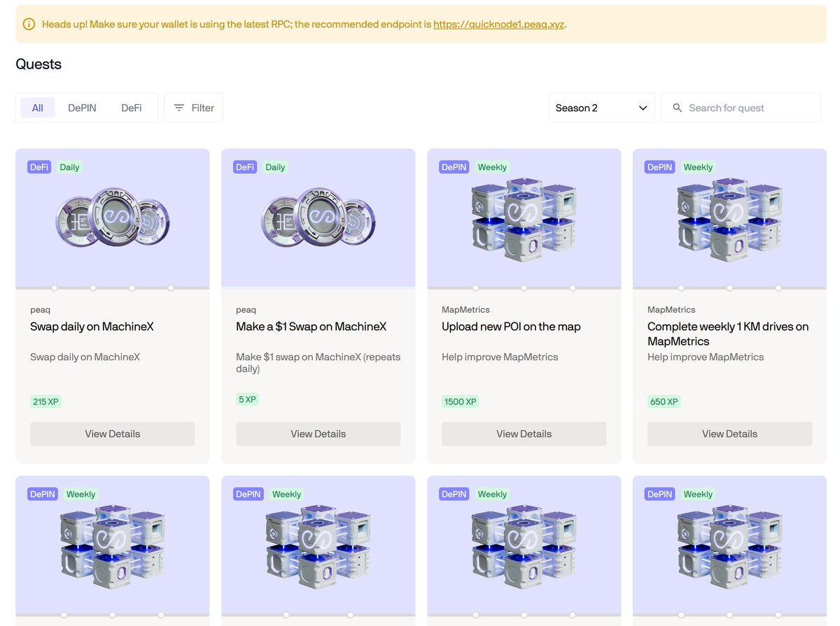The height and width of the screenshot is (626, 840).
Task: Click "Make $1 swap on MachineX (repeats daily)" description
Action: tap(318, 362)
